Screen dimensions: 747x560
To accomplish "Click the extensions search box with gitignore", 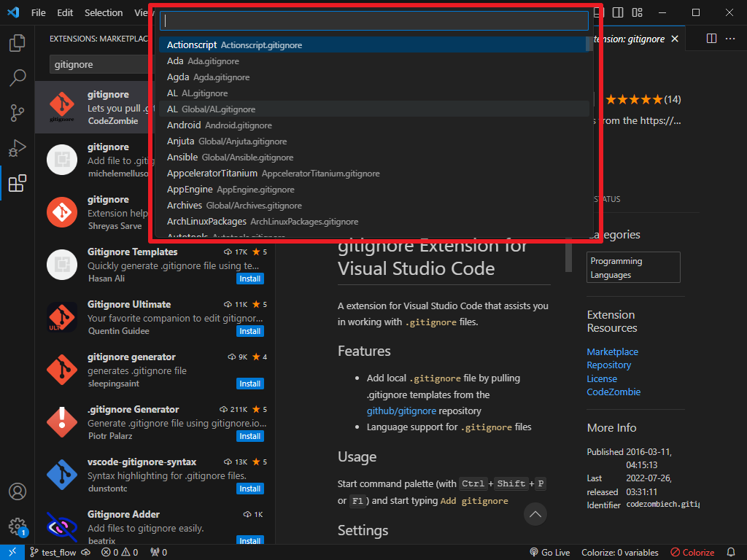I will (x=100, y=64).
